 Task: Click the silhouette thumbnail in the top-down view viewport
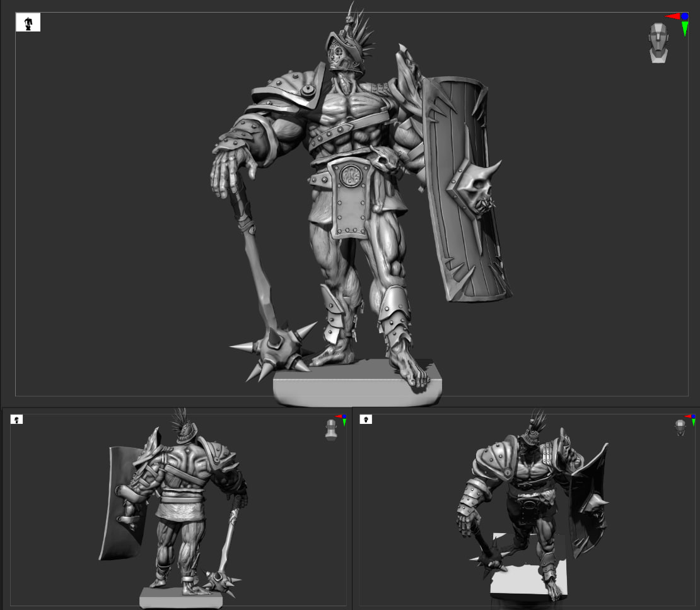[x=366, y=419]
